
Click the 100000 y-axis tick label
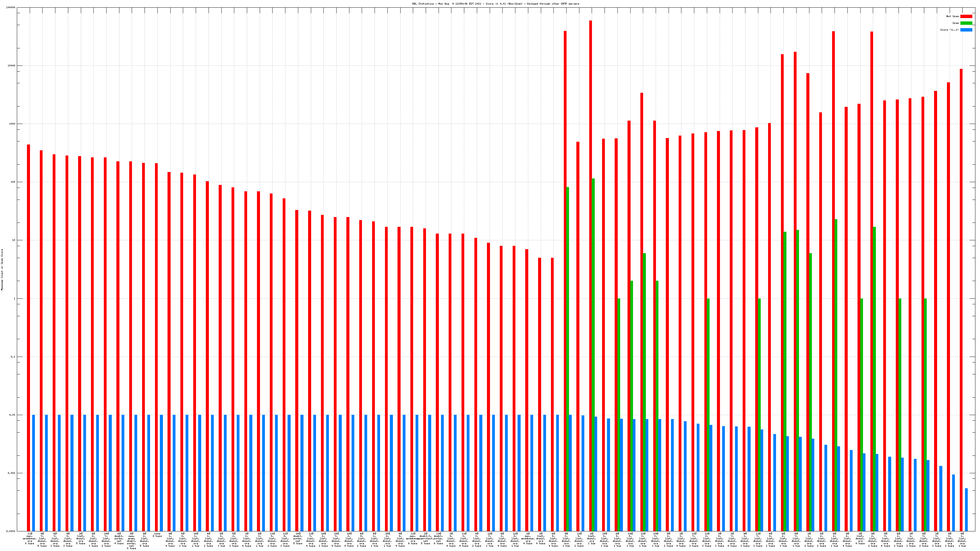[11, 8]
